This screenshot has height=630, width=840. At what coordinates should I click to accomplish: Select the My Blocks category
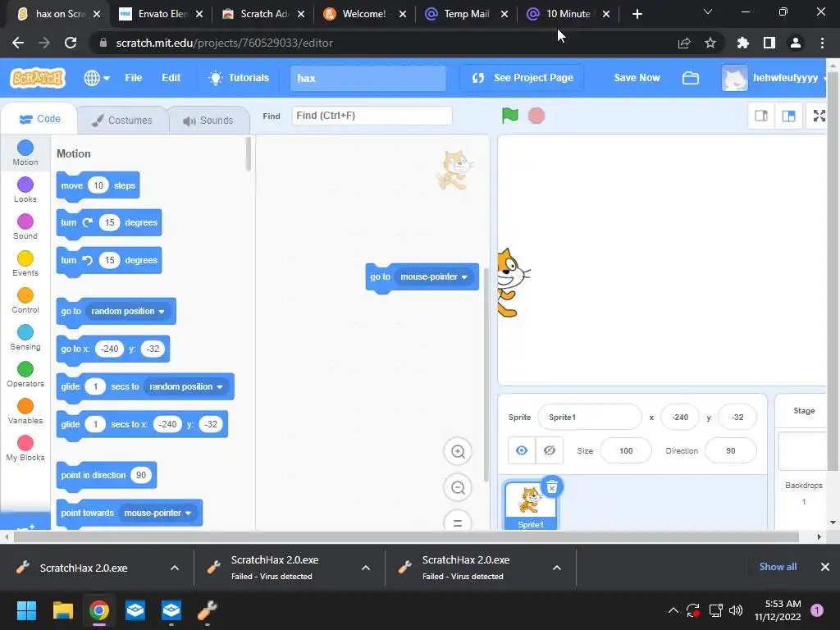pyautogui.click(x=25, y=449)
